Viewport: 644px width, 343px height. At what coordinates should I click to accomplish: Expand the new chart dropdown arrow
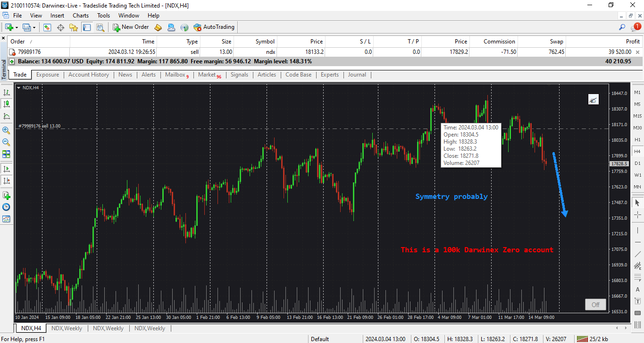pyautogui.click(x=16, y=27)
